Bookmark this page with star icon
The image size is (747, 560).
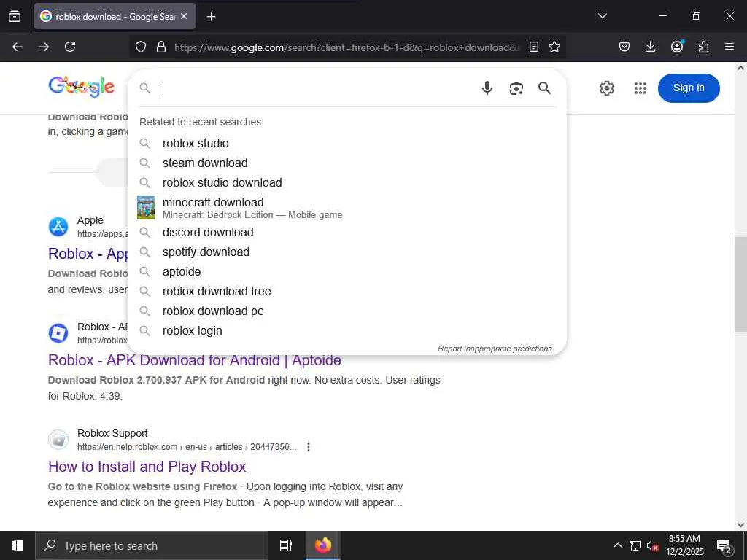554,47
